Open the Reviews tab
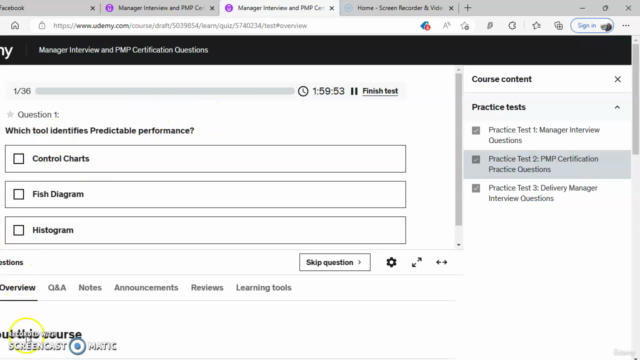Screen dimensions: 640x360 [207, 288]
